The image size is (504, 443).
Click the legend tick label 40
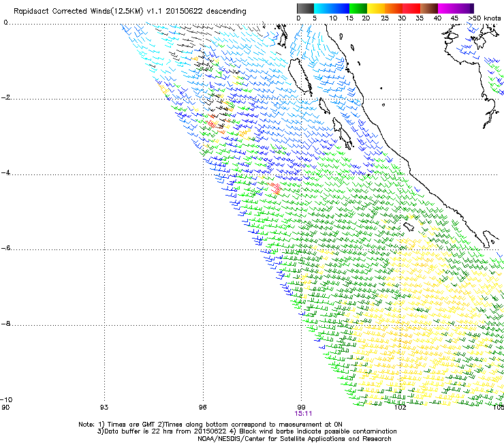[437, 18]
